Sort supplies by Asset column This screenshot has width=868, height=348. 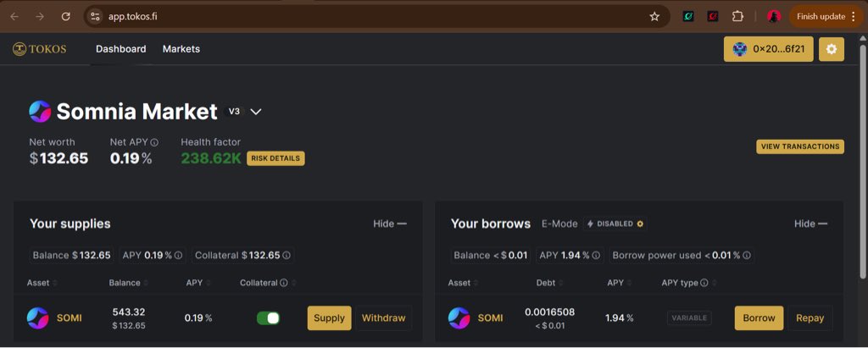tap(42, 283)
